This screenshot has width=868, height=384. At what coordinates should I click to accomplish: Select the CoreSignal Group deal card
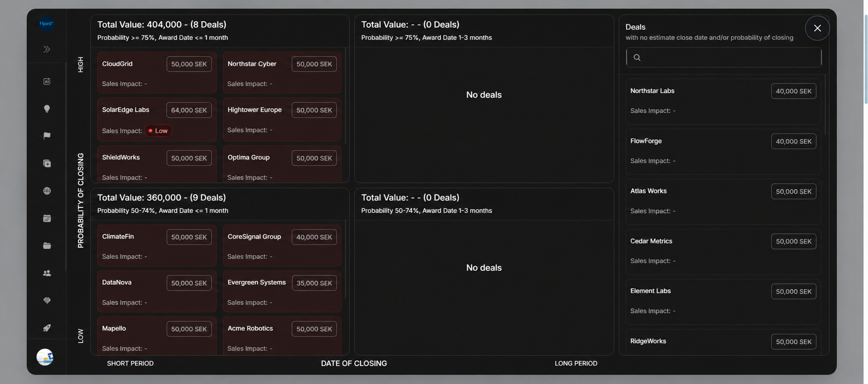tap(282, 245)
